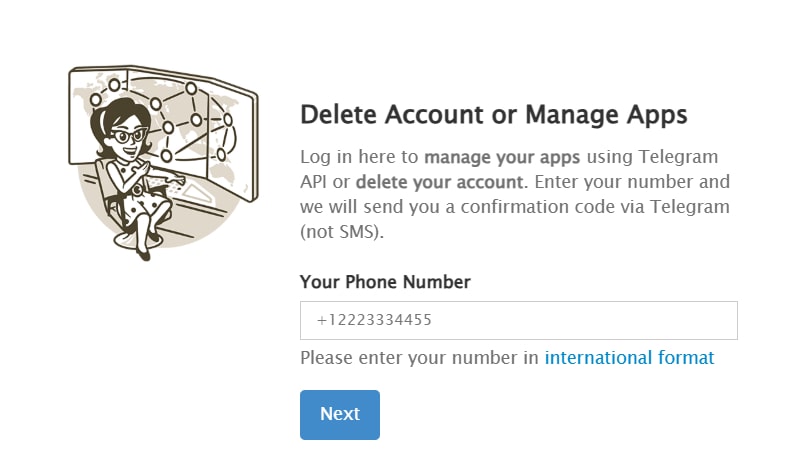Focus the phone number input field
Screen dimensions: 787x472
[x=519, y=320]
